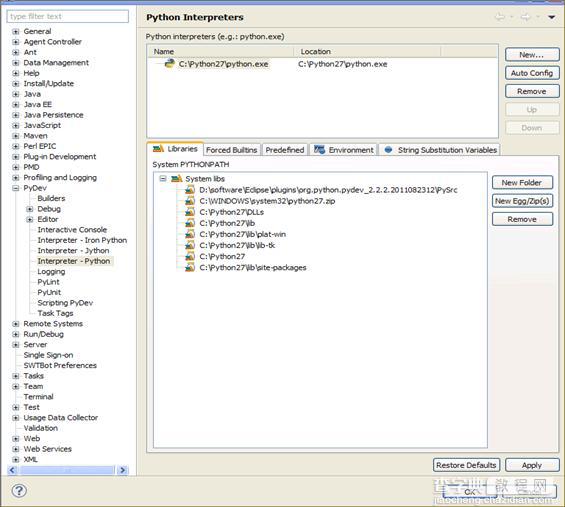565x507 pixels.
Task: Collapse the System libs tree node
Action: 163,178
